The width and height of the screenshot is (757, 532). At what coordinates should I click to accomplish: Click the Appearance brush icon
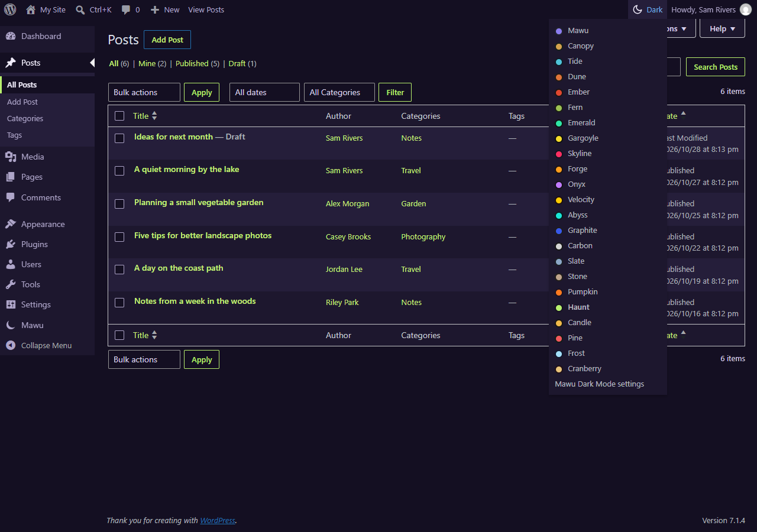[x=11, y=224]
